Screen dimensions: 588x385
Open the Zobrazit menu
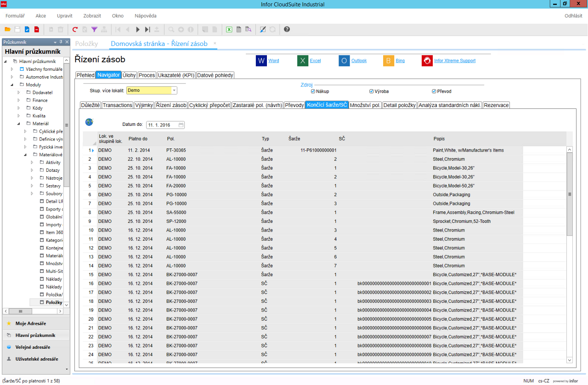coord(92,16)
